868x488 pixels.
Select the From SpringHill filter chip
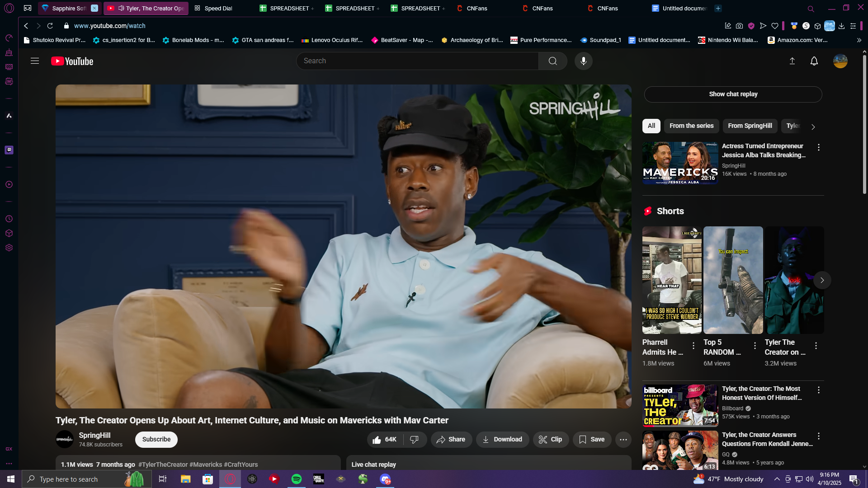tap(750, 126)
